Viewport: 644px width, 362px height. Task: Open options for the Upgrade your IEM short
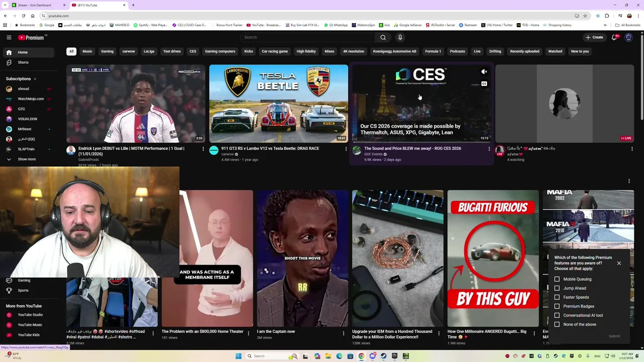(x=439, y=333)
